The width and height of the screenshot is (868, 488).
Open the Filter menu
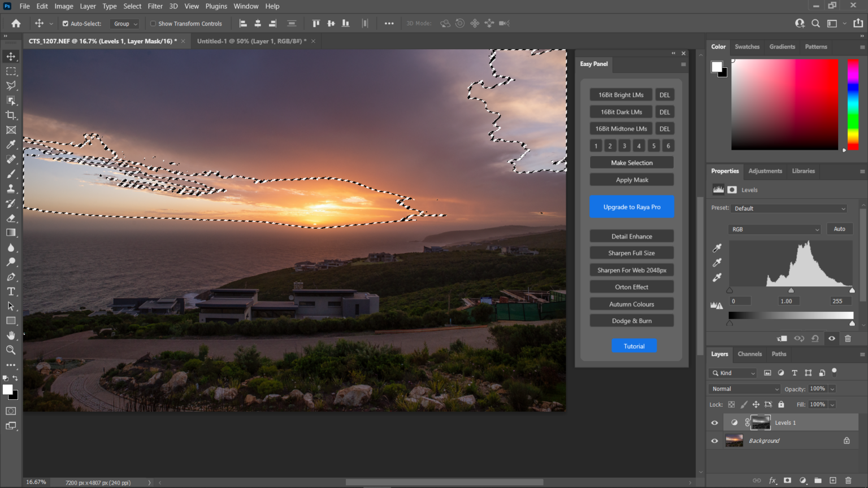pos(155,6)
